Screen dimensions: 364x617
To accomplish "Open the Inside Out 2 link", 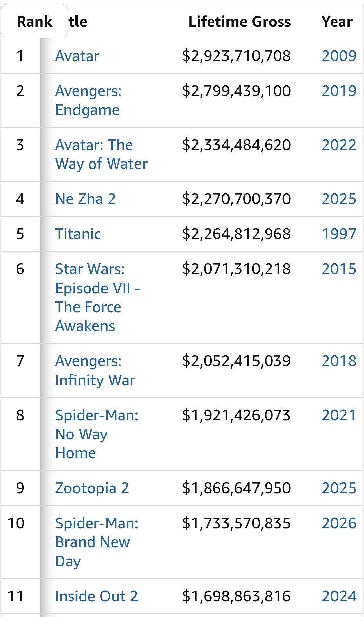I will (x=96, y=596).
